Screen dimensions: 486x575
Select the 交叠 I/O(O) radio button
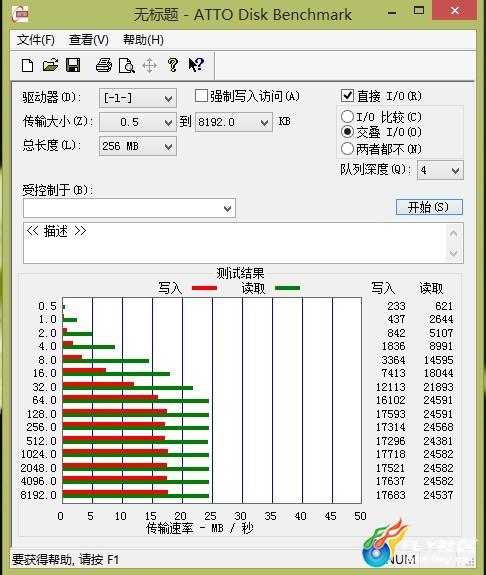(347, 132)
